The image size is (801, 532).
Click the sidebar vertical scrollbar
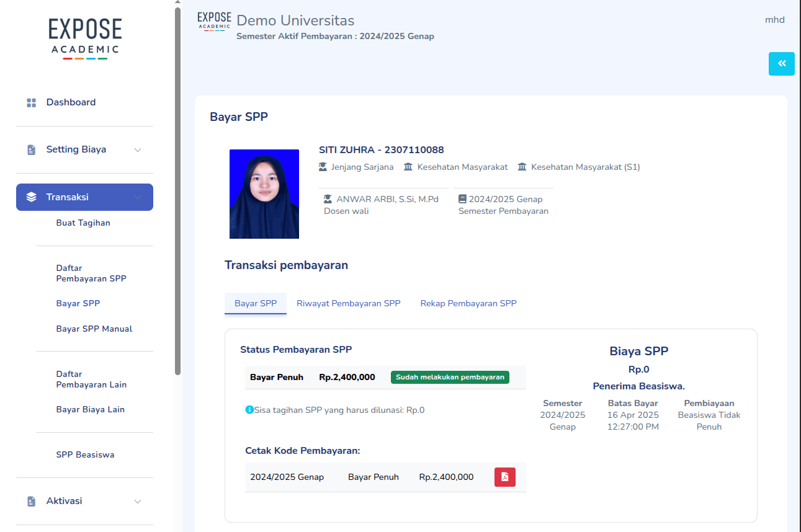pos(178,186)
